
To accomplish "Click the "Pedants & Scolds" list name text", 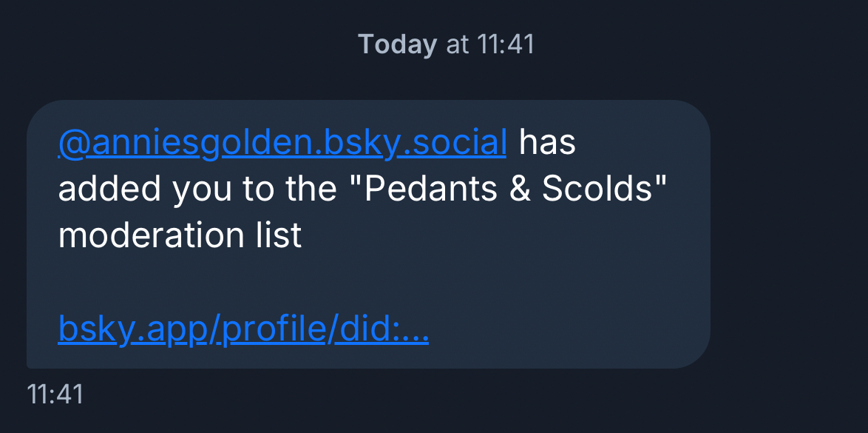I will click(516, 189).
